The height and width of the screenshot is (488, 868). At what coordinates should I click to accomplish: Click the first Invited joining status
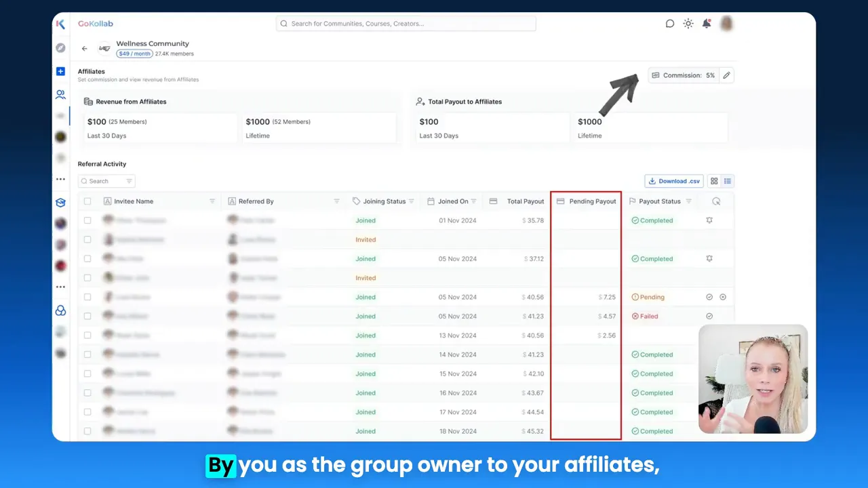click(x=366, y=239)
